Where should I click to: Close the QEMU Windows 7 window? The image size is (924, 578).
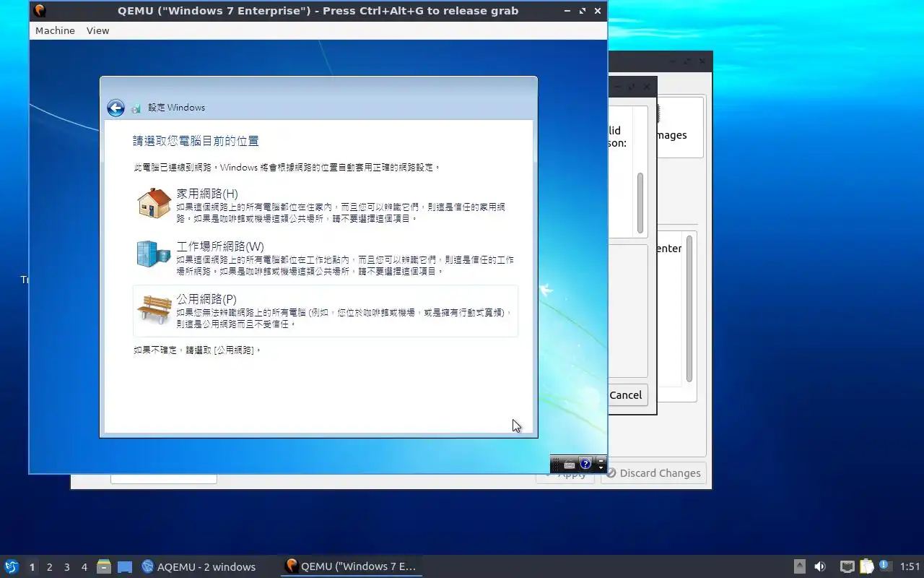click(x=598, y=12)
